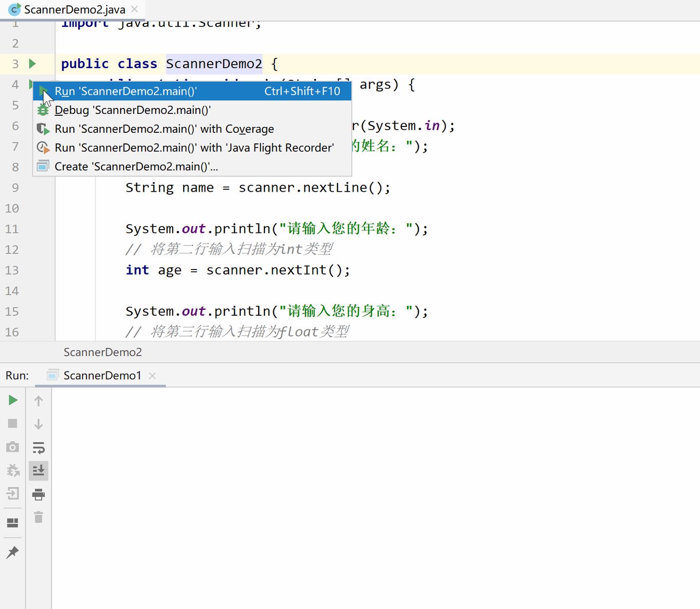The width and height of the screenshot is (700, 609).
Task: Click the Stop process square icon
Action: (x=13, y=423)
